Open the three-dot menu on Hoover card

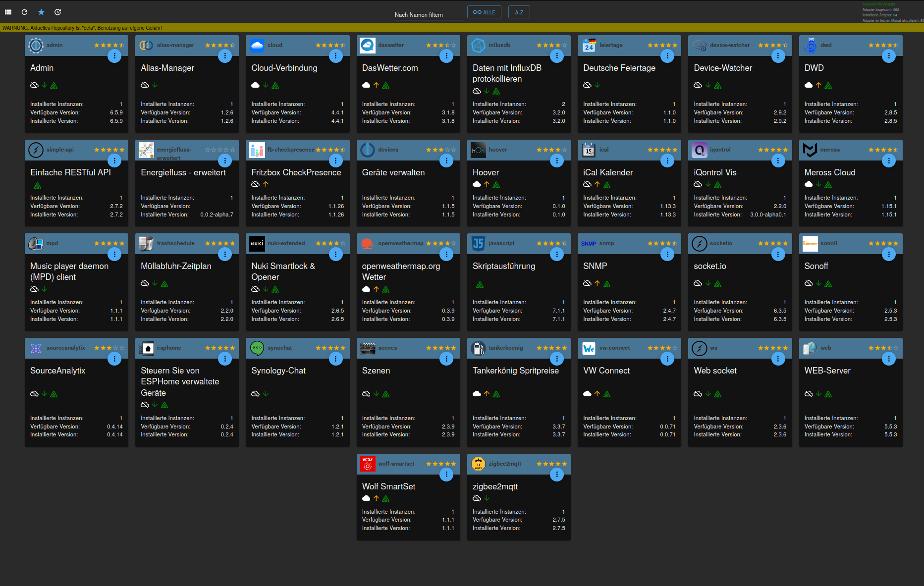[557, 160]
